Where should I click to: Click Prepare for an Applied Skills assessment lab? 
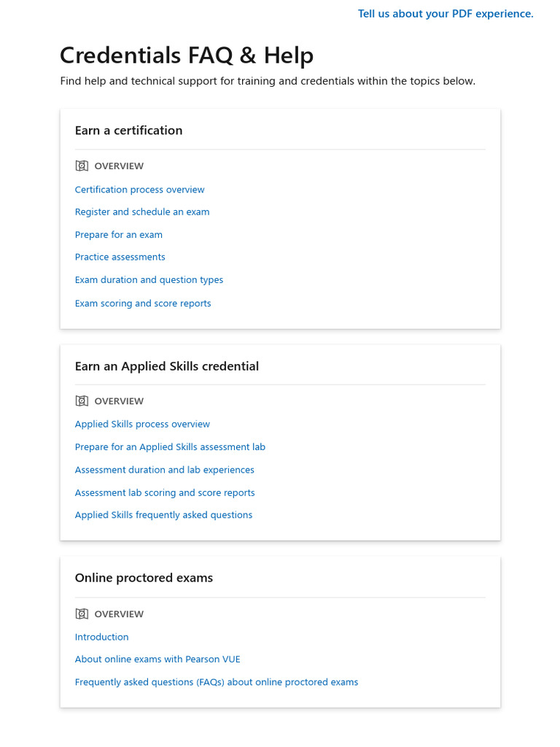(170, 447)
